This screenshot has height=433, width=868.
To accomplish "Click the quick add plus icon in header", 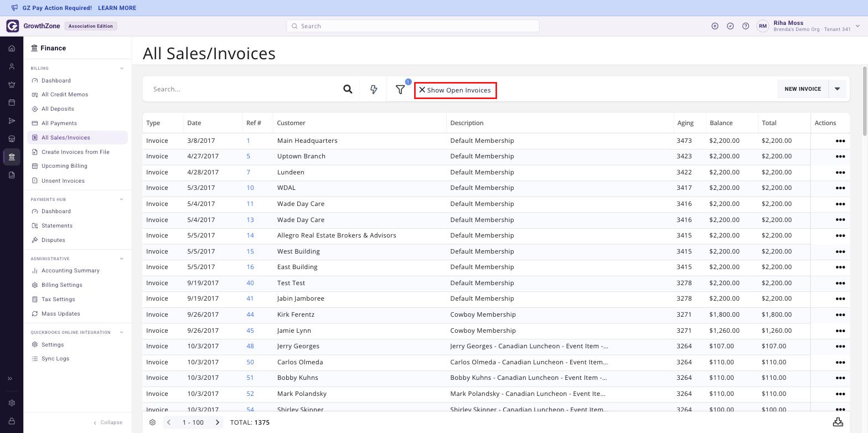I will 715,26.
